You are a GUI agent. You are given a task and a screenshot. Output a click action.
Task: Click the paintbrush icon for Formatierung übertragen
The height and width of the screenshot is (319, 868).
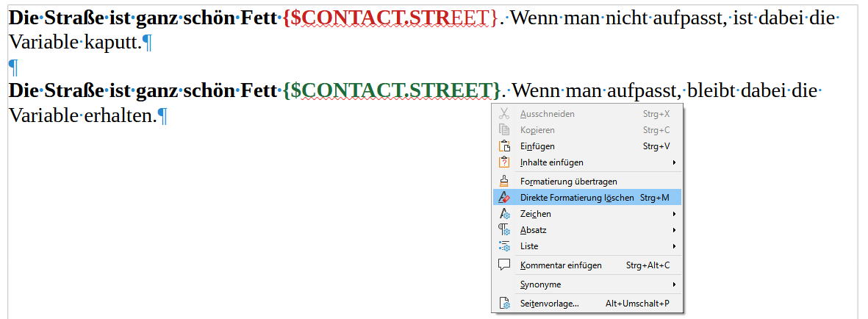[x=504, y=181]
